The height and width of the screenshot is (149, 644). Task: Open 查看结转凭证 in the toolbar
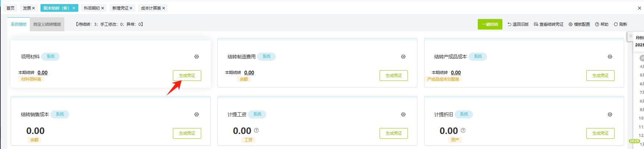[x=549, y=24]
